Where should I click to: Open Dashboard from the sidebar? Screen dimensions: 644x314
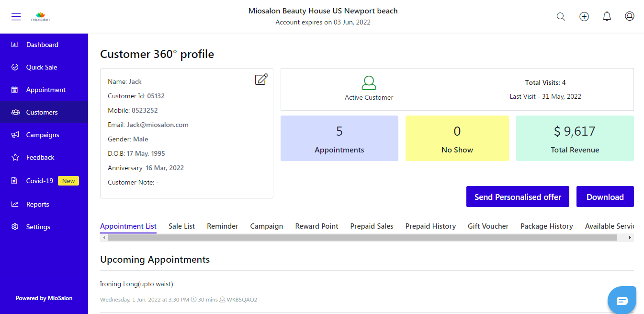click(x=42, y=45)
